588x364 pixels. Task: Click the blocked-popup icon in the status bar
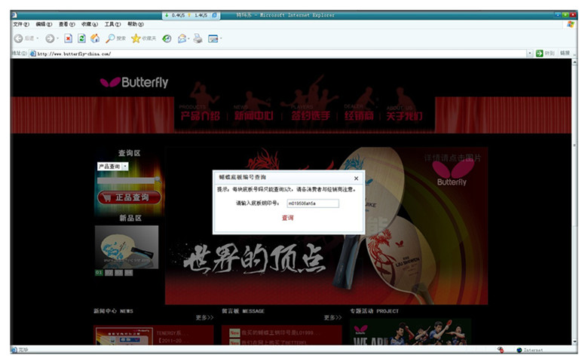501,350
